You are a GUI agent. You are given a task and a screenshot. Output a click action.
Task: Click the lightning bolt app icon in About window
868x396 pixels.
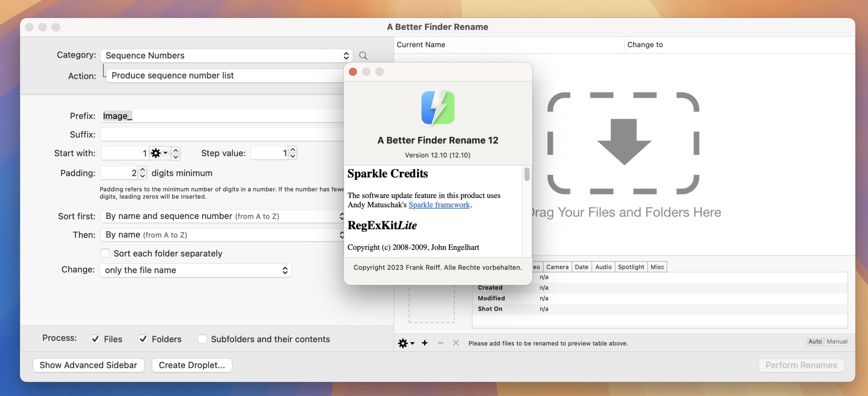(438, 108)
